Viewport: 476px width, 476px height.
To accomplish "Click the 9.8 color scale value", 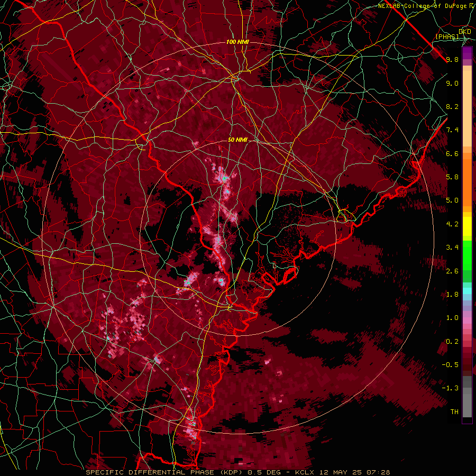I will pyautogui.click(x=452, y=59).
